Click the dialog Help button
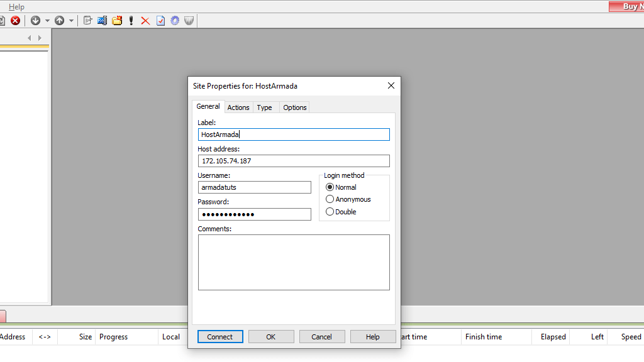 click(x=373, y=337)
